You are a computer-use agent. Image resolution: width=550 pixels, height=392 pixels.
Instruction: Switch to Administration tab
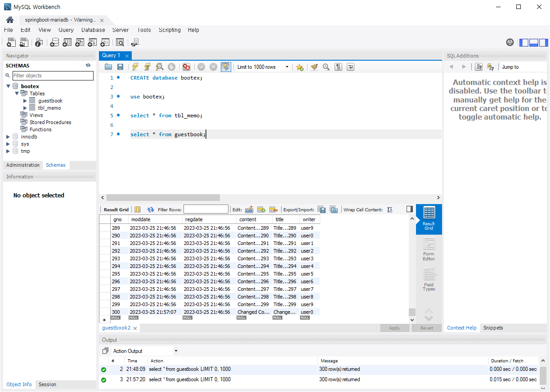23,165
